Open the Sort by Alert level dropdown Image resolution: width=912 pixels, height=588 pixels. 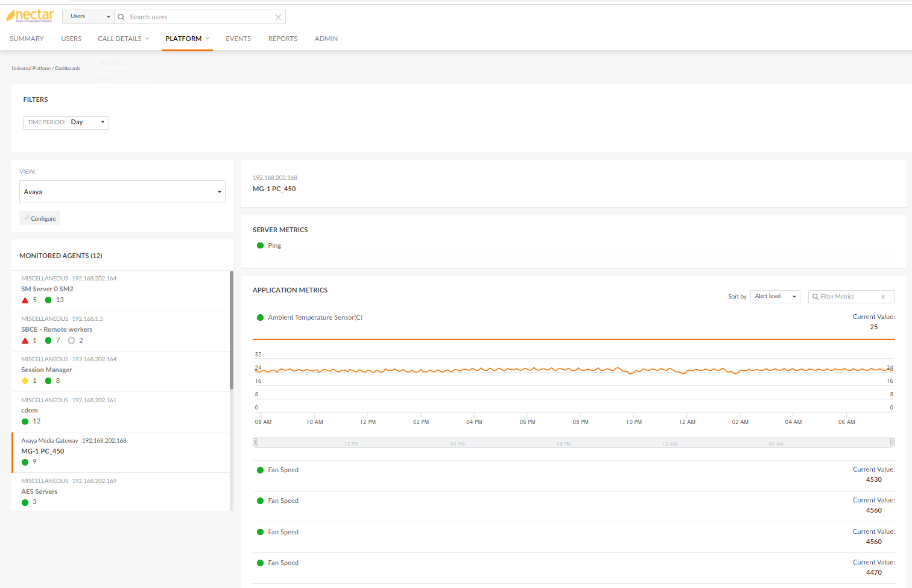point(775,296)
